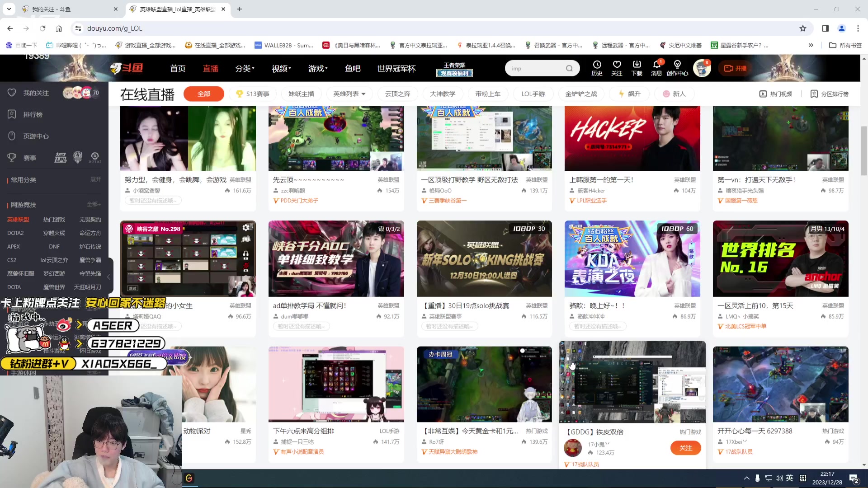The height and width of the screenshot is (488, 868).
Task: Expand the 分类 navigation dropdown
Action: pyautogui.click(x=245, y=68)
